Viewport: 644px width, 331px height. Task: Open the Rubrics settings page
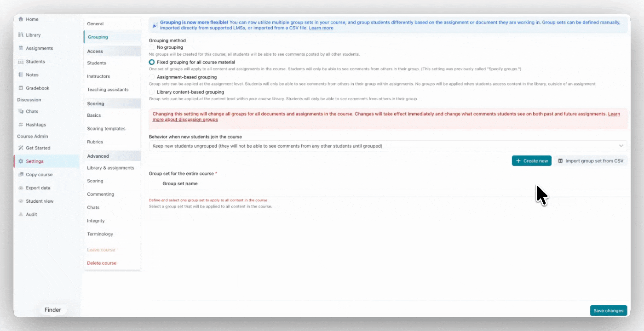click(x=95, y=142)
